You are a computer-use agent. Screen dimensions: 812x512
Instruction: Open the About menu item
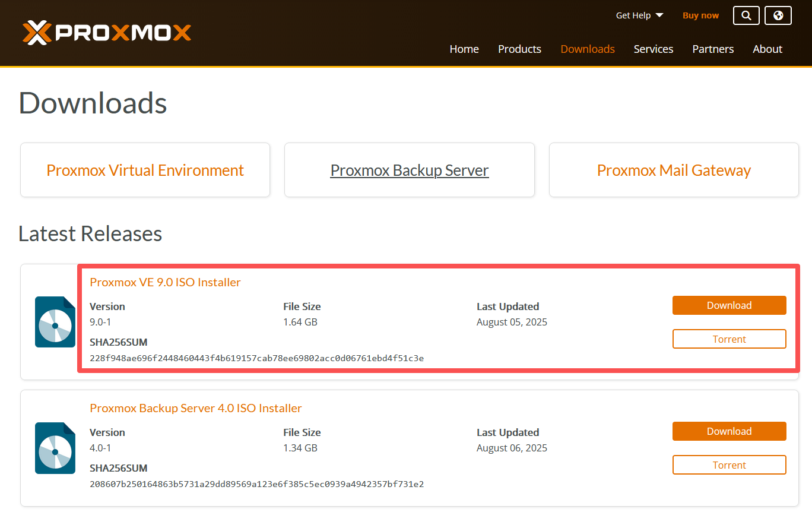[767, 49]
